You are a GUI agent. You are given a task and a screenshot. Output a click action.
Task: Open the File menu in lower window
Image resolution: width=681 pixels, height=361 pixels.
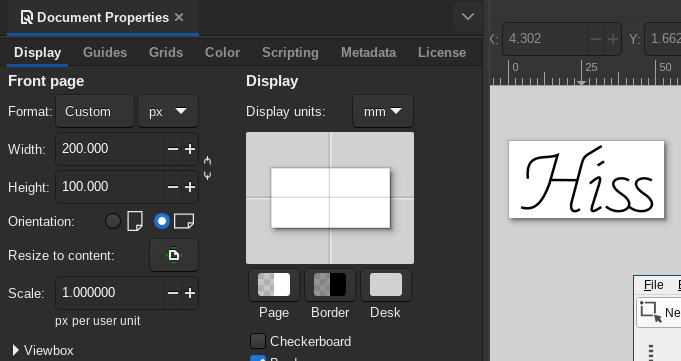pyautogui.click(x=654, y=285)
